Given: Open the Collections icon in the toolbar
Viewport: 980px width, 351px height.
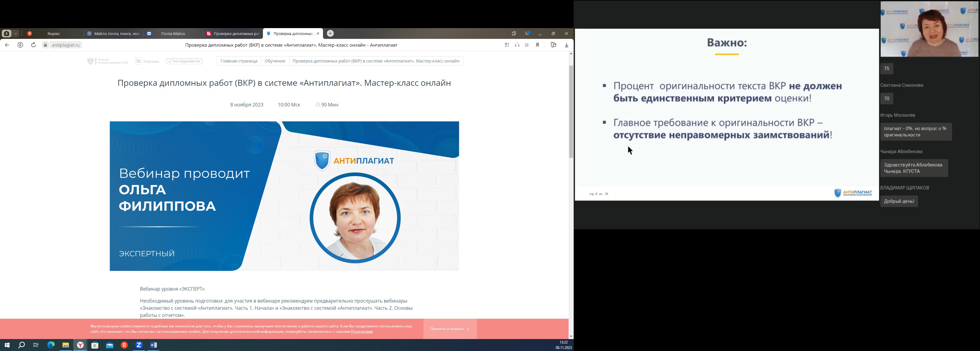Looking at the screenshot, I should (554, 45).
